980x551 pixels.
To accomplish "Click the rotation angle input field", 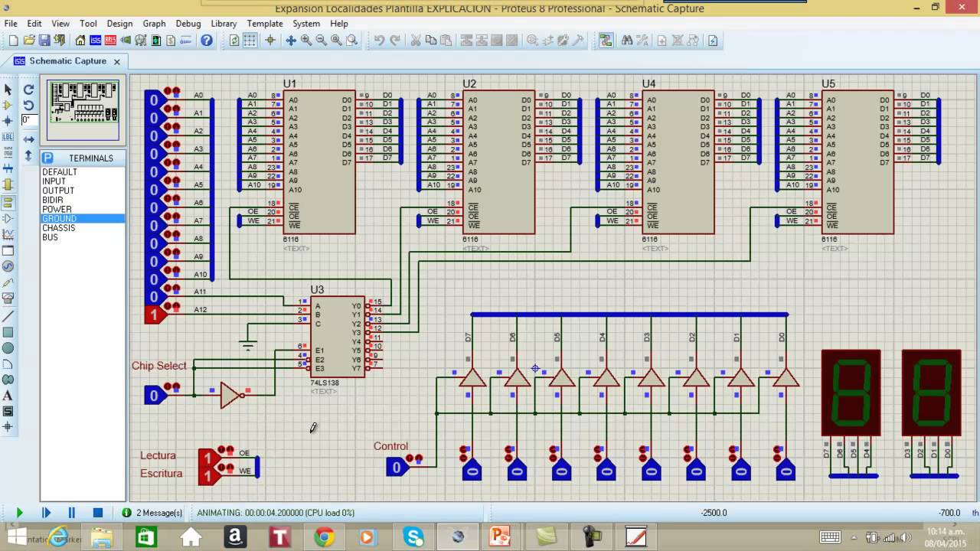I will 28,120.
